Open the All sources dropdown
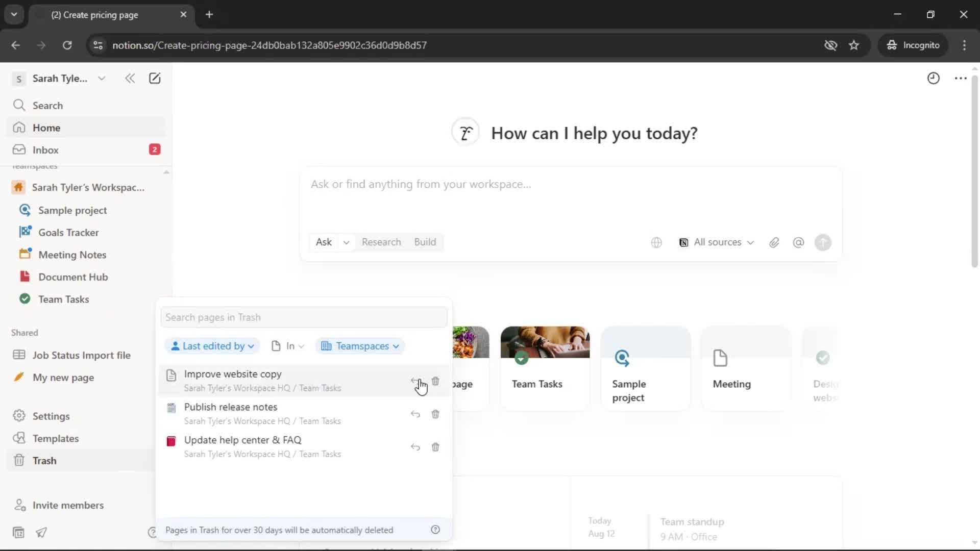Screen dimensions: 980x551 point(717,242)
